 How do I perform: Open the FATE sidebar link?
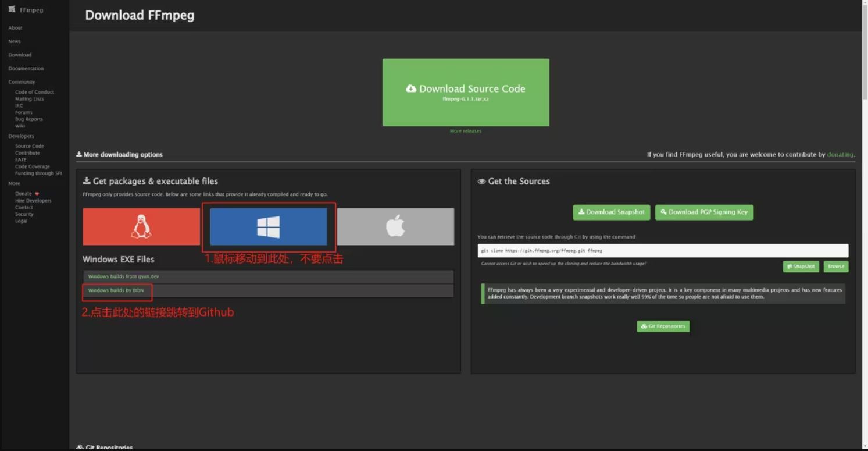(x=21, y=159)
